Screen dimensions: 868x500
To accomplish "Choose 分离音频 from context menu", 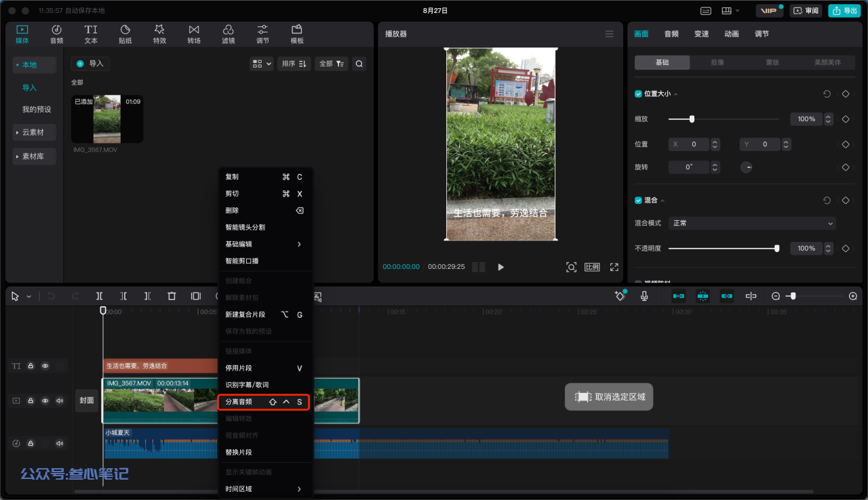I will click(265, 402).
